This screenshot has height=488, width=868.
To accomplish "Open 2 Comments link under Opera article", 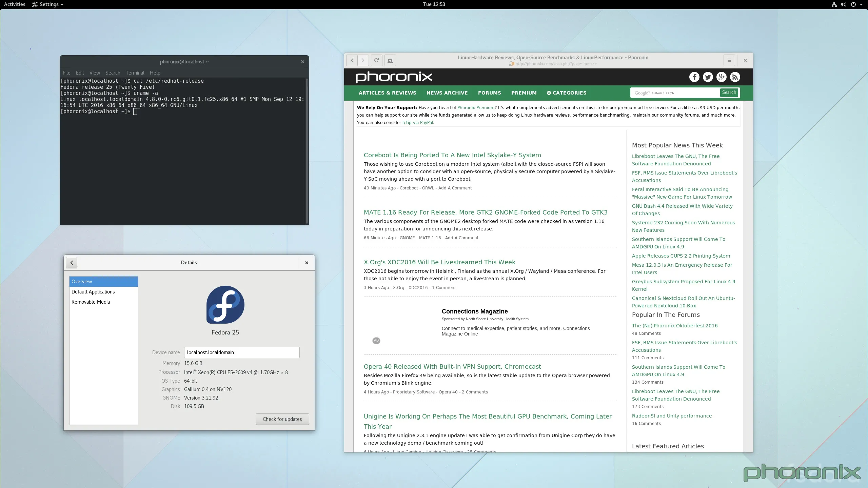I will pos(475,392).
